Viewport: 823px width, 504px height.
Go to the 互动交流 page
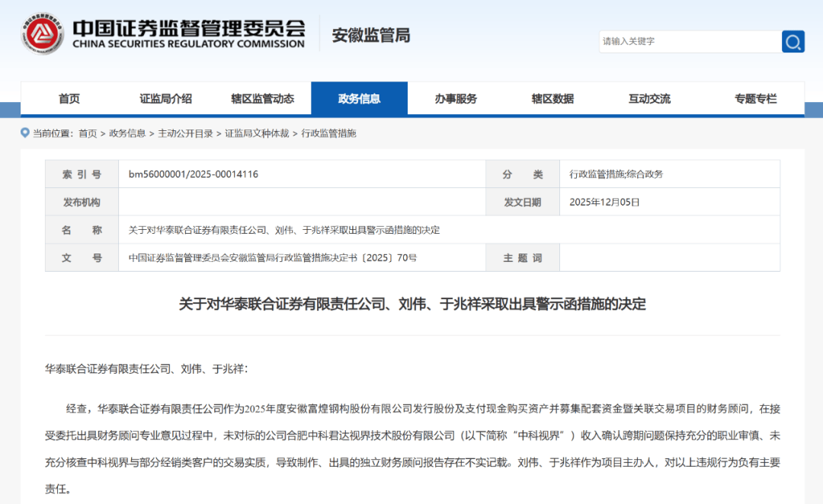(648, 97)
